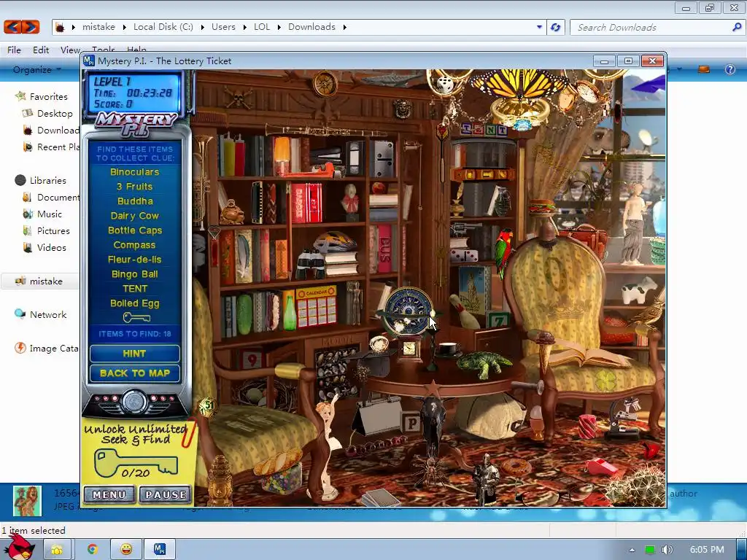The width and height of the screenshot is (747, 560).
Task: Click the dairy cow figurine
Action: pyautogui.click(x=639, y=291)
